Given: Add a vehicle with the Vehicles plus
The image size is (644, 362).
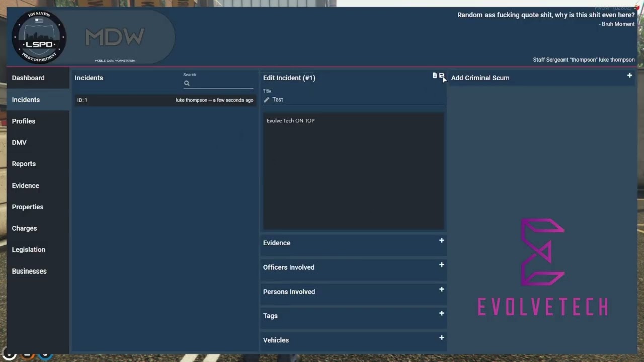Looking at the screenshot, I should click(x=442, y=338).
